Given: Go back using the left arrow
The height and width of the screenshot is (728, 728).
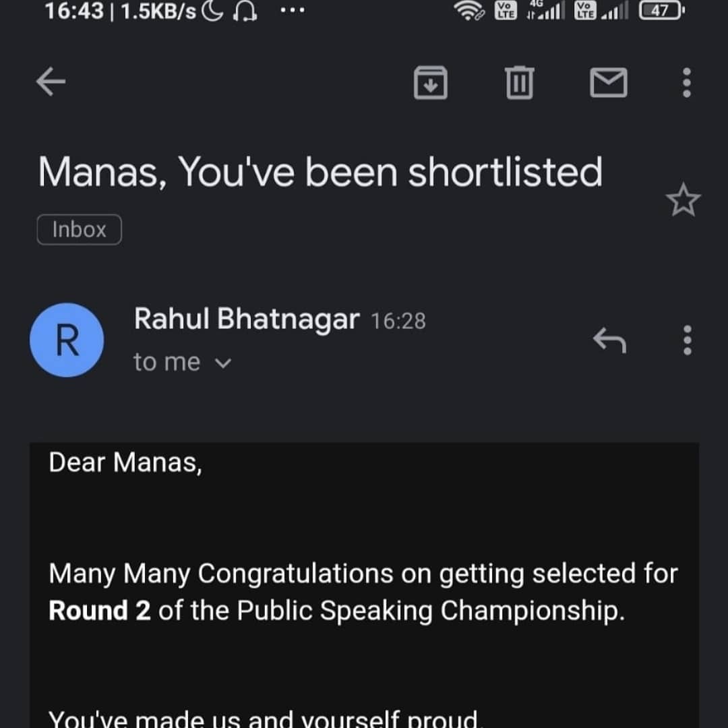Looking at the screenshot, I should pos(51,82).
